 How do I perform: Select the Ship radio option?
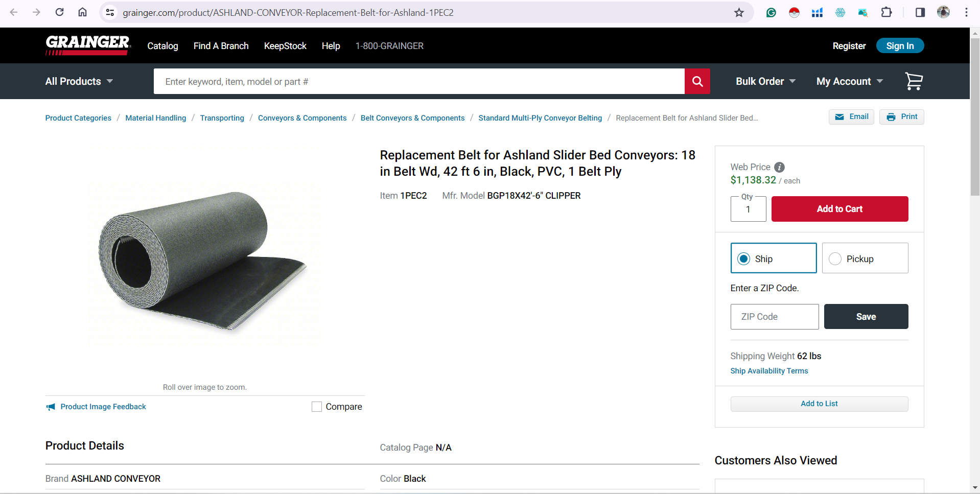(744, 259)
